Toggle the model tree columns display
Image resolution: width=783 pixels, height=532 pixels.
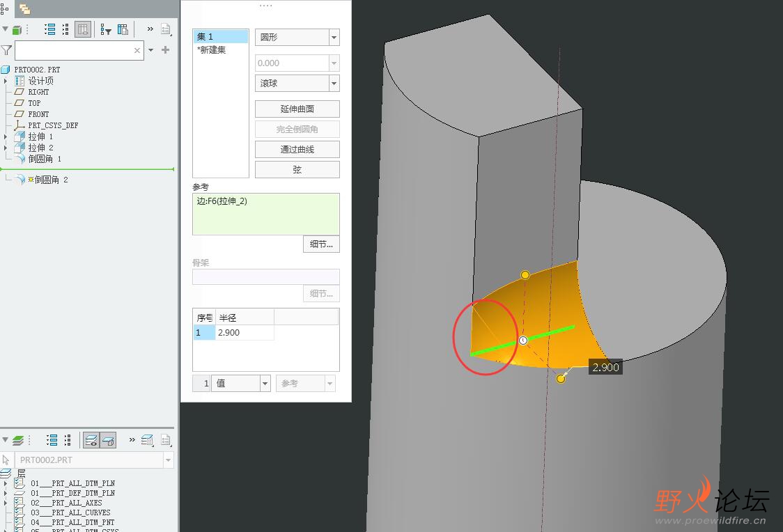coord(83,29)
